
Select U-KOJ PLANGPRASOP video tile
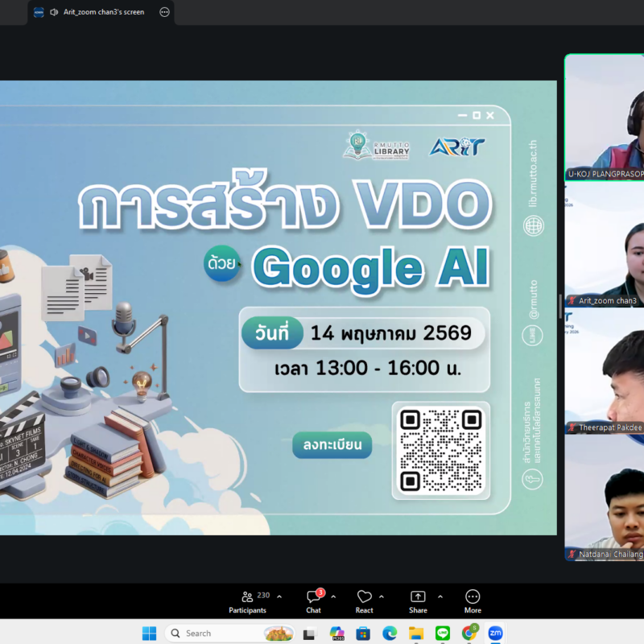(x=605, y=118)
